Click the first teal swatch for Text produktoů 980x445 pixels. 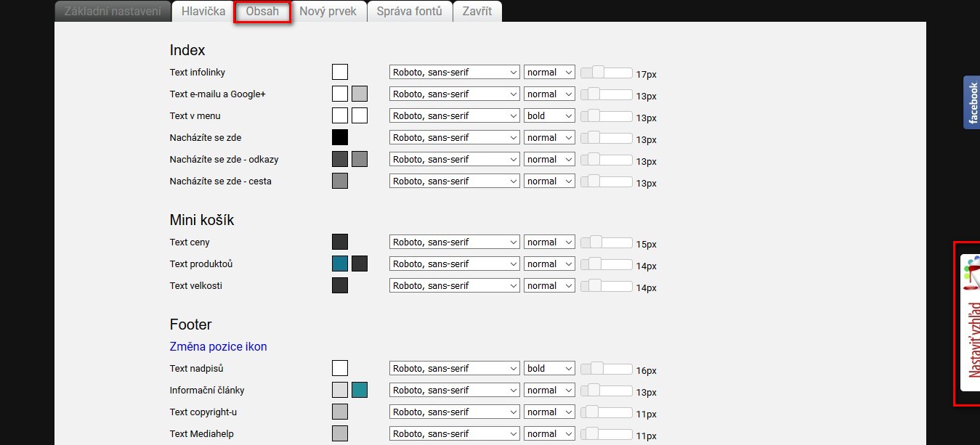340,264
